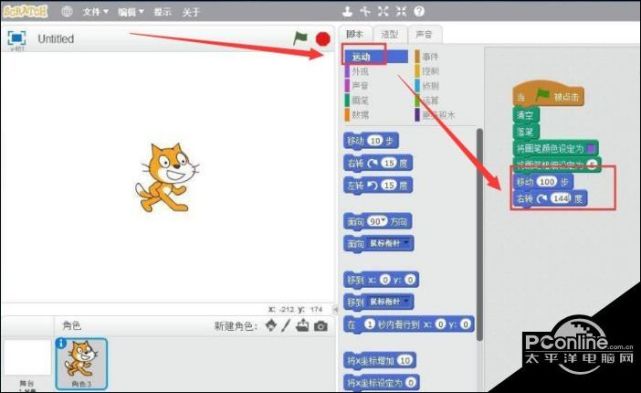Click the x value field in 移到 x: y: block
Screen dimensions: 641x393
(385, 280)
